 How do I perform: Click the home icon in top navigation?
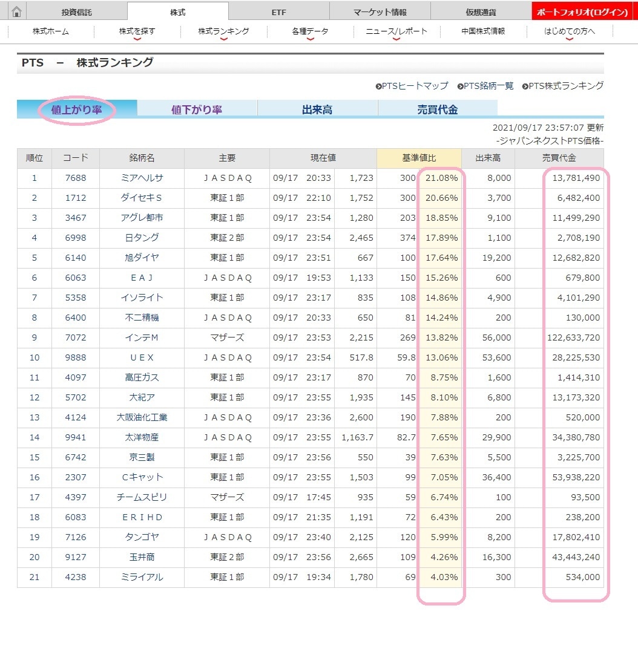click(16, 11)
